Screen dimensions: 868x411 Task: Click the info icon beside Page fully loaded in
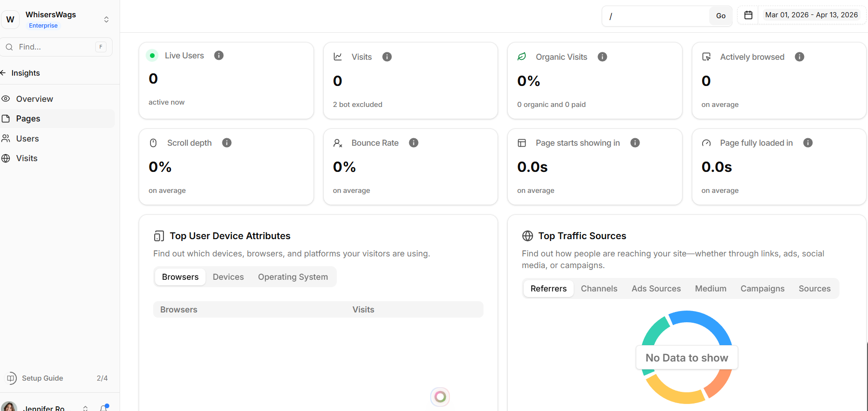coord(808,143)
